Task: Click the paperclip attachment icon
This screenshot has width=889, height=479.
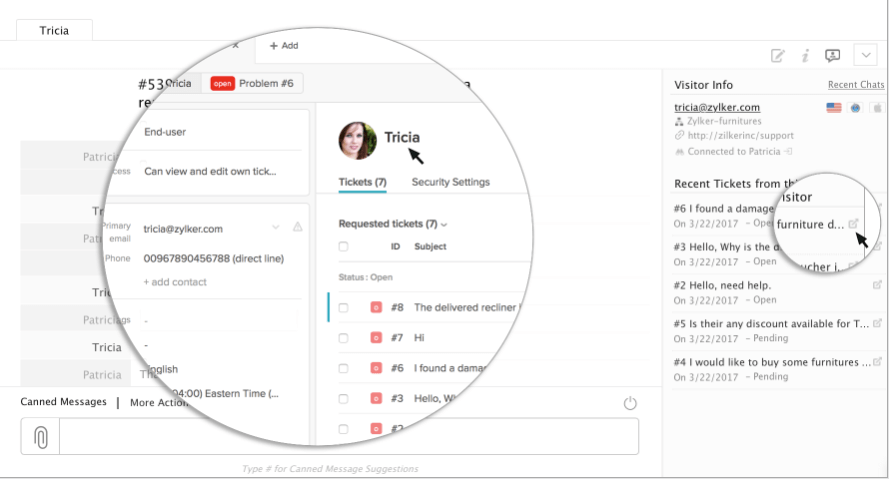Action: (x=40, y=437)
